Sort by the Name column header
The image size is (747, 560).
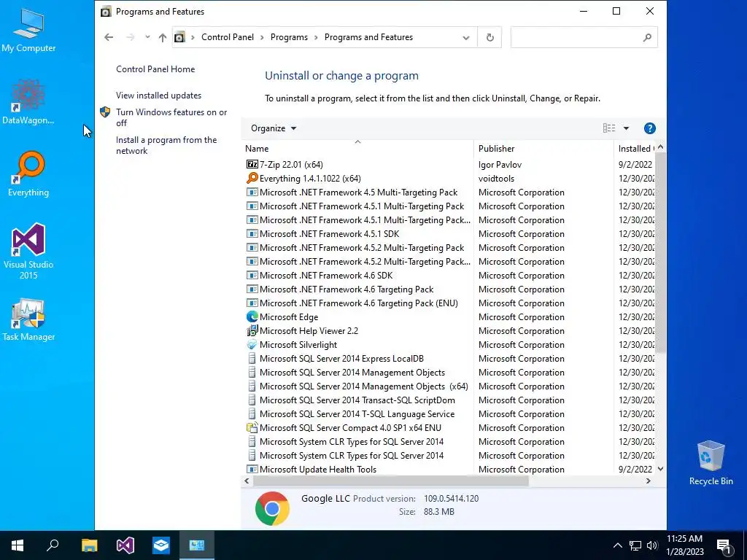(x=357, y=148)
